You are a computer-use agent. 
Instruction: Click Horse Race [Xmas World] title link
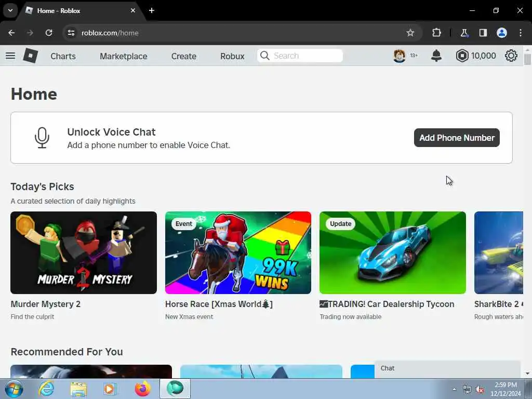click(219, 304)
